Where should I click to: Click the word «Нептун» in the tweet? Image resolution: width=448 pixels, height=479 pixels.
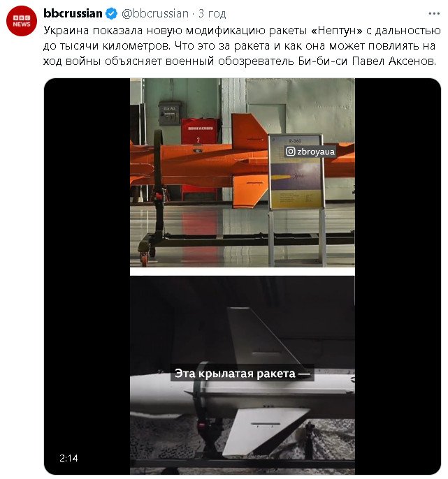point(338,31)
